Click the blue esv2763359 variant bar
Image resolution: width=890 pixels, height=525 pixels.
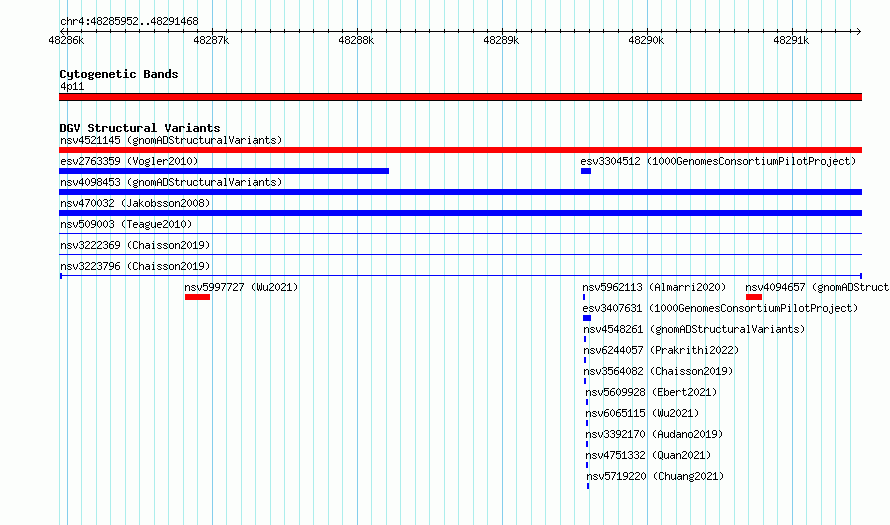(x=224, y=171)
